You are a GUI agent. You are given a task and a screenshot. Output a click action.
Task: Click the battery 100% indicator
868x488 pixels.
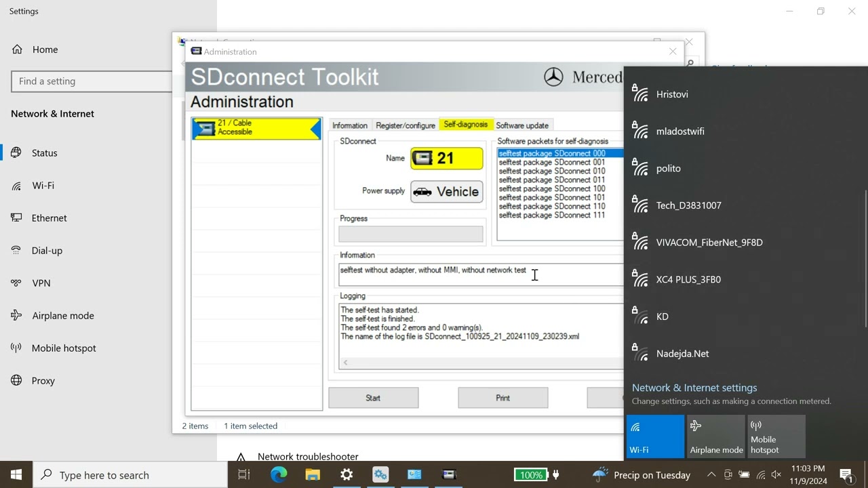point(530,475)
